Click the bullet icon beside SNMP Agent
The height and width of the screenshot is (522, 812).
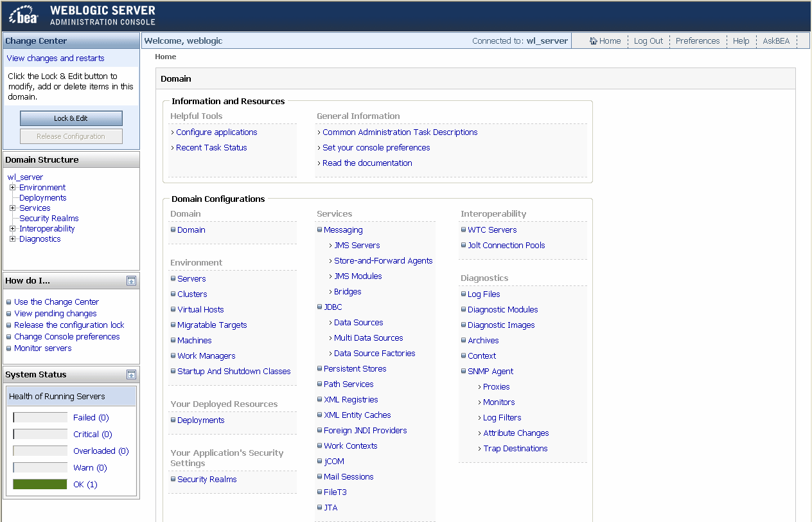coord(463,371)
